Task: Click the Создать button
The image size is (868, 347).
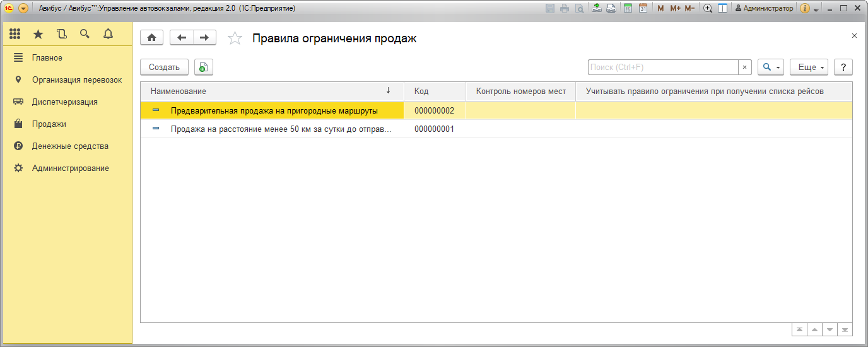Action: pos(164,68)
